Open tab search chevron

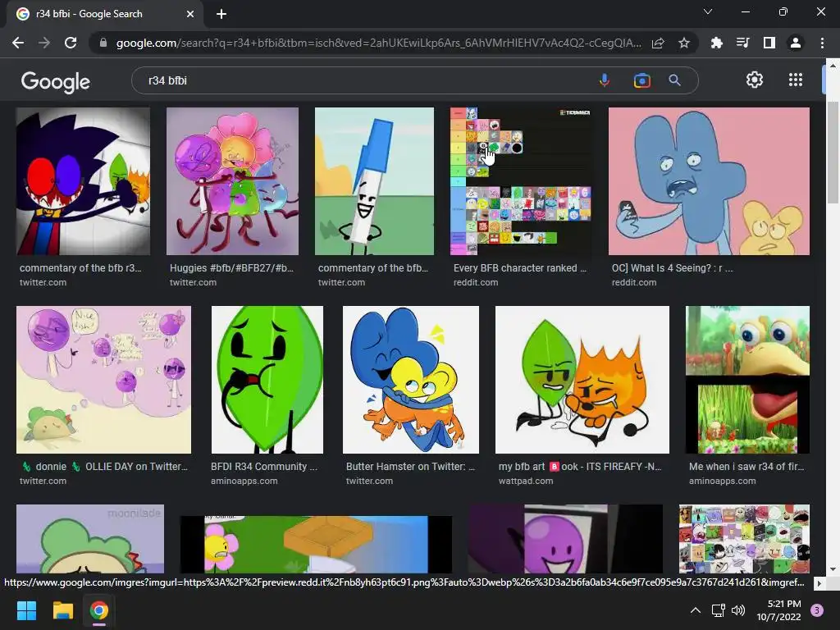(x=708, y=11)
